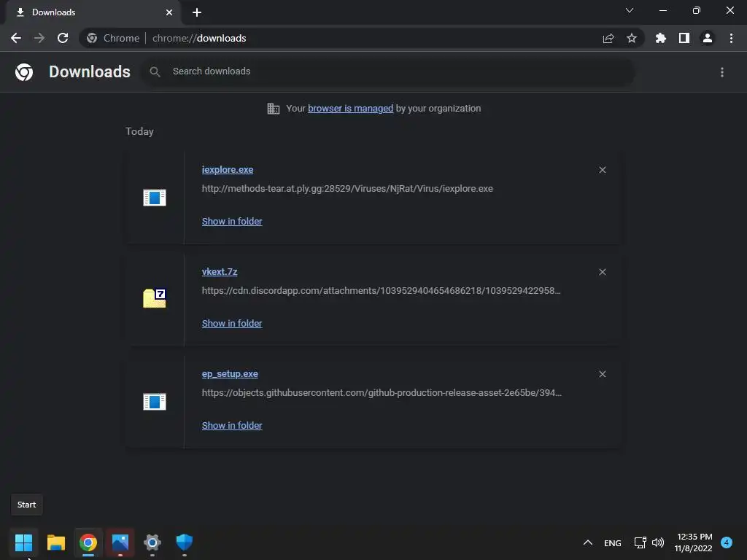747x560 pixels.
Task: Click the ENG language indicator
Action: [x=613, y=542]
